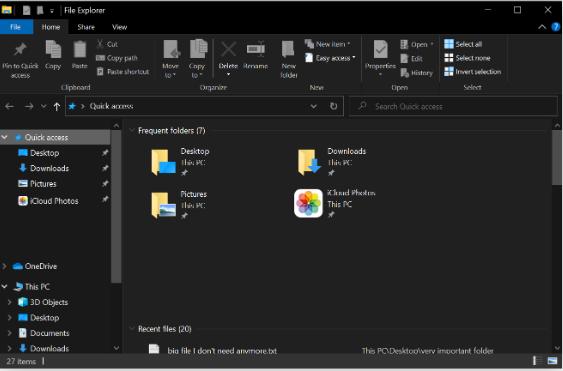Click 'big file I don't need anymore.txt'
This screenshot has height=371, width=563.
click(x=222, y=351)
